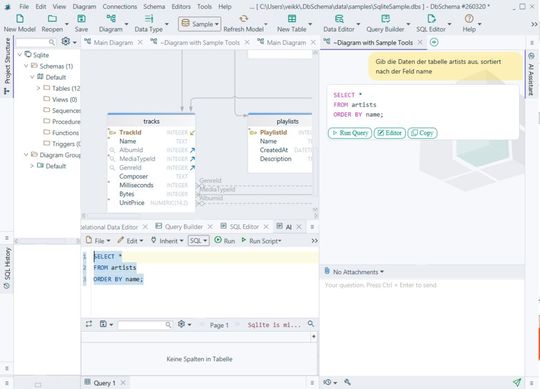The image size is (540, 389).
Task: Open the Diagram toolbar tool
Action: pyautogui.click(x=111, y=23)
